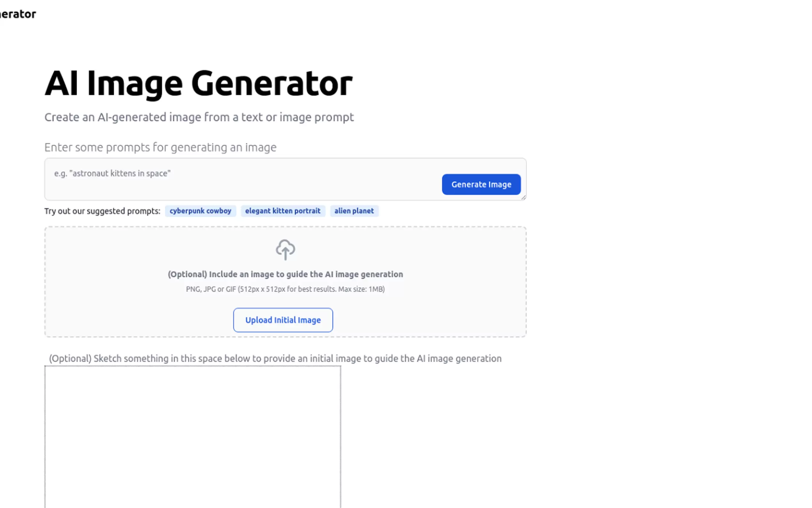Click the site title in the header
This screenshot has height=508, width=812.
click(18, 14)
